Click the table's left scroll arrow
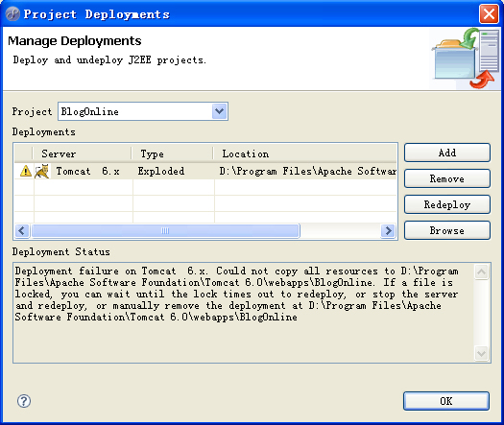The width and height of the screenshot is (504, 425). coord(22,230)
